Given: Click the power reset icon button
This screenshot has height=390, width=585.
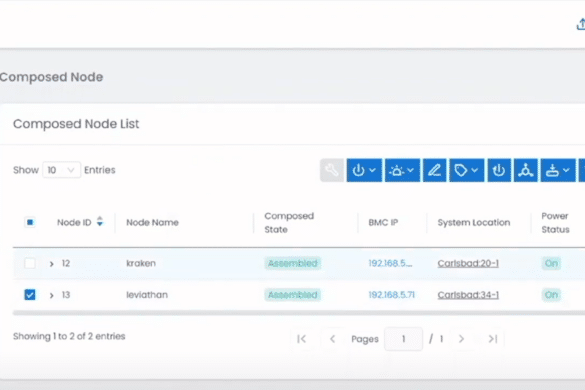Looking at the screenshot, I should pos(499,170).
